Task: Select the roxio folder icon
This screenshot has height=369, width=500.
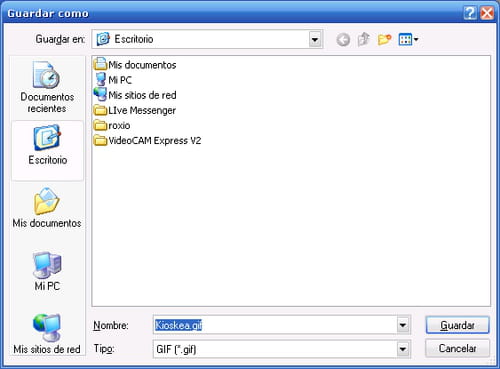Action: coord(100,125)
